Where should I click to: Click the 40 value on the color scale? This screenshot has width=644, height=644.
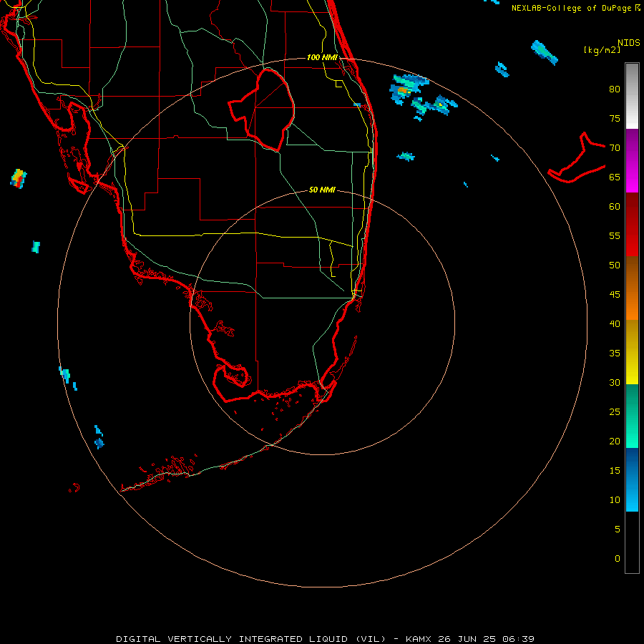pos(615,323)
